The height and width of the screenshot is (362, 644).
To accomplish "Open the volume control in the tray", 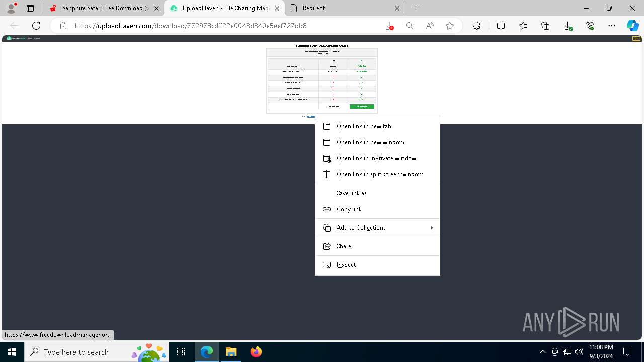I will [x=579, y=352].
